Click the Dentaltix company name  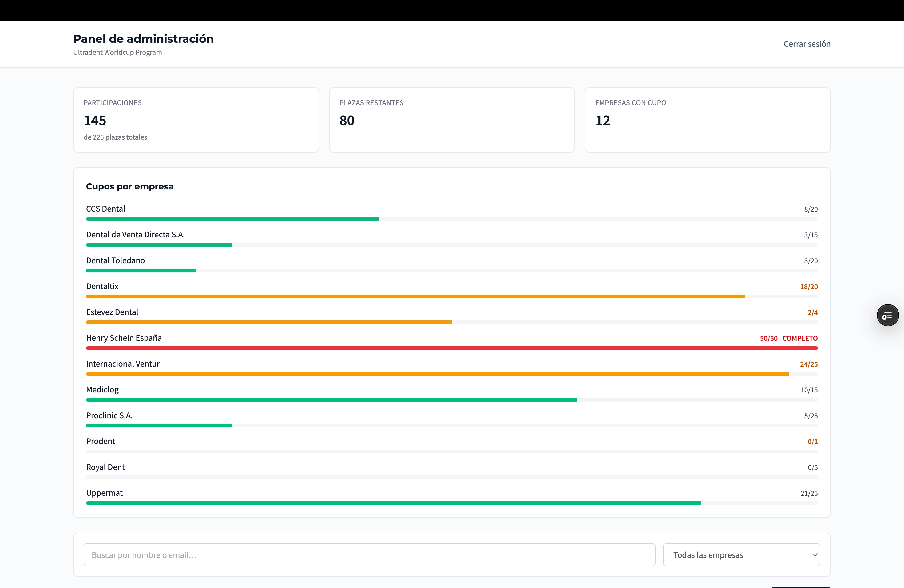102,286
